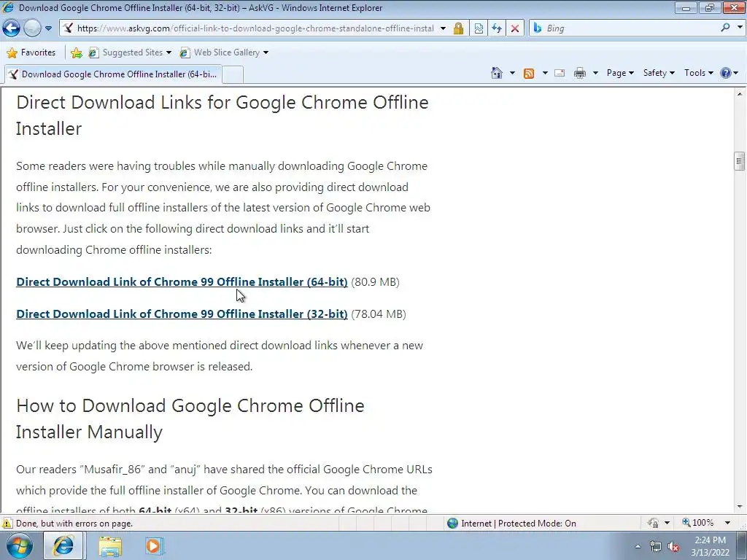747x560 pixels.
Task: Open search provider options dropdown
Action: click(740, 28)
